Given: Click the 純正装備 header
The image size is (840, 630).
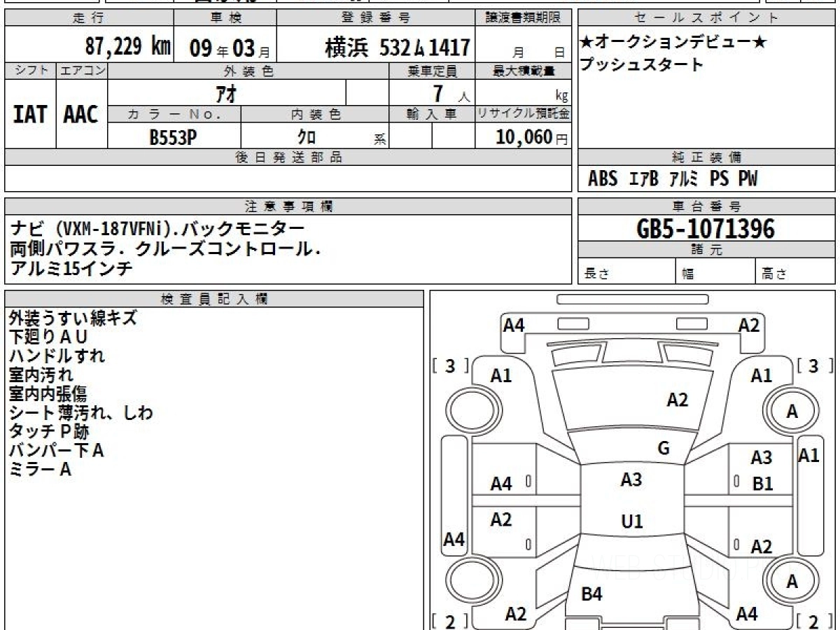Looking at the screenshot, I should tap(706, 157).
